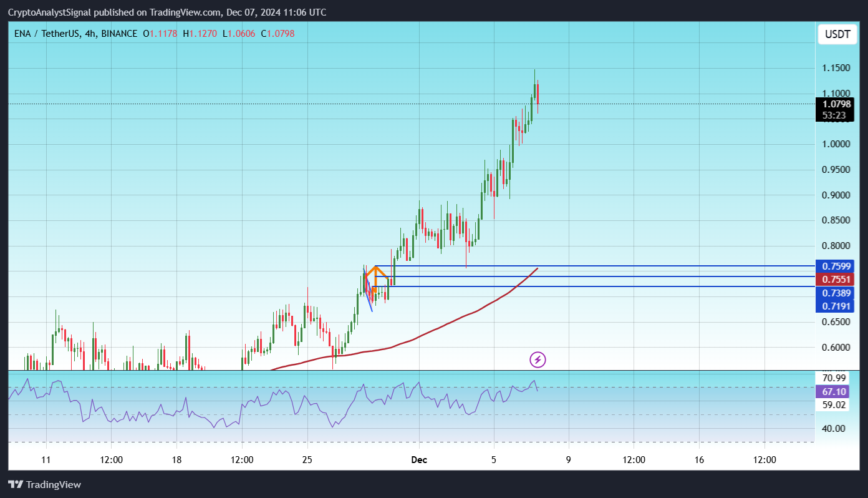Click the 0.8500 price axis label
Image resolution: width=868 pixels, height=498 pixels.
(x=836, y=220)
